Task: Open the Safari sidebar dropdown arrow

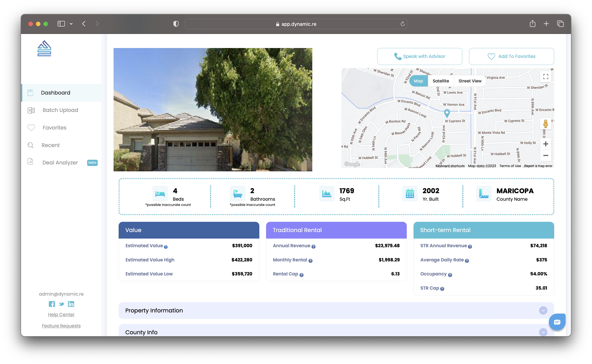Action: 71,24
